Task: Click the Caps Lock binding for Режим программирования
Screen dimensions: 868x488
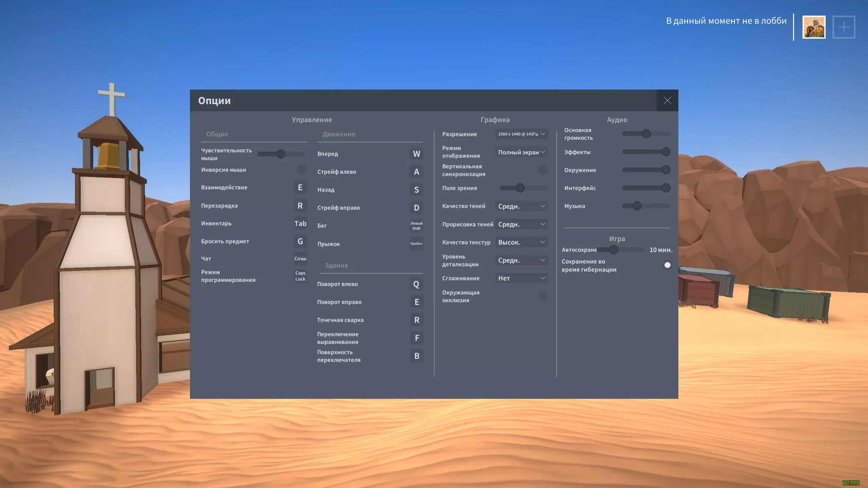Action: (x=300, y=276)
